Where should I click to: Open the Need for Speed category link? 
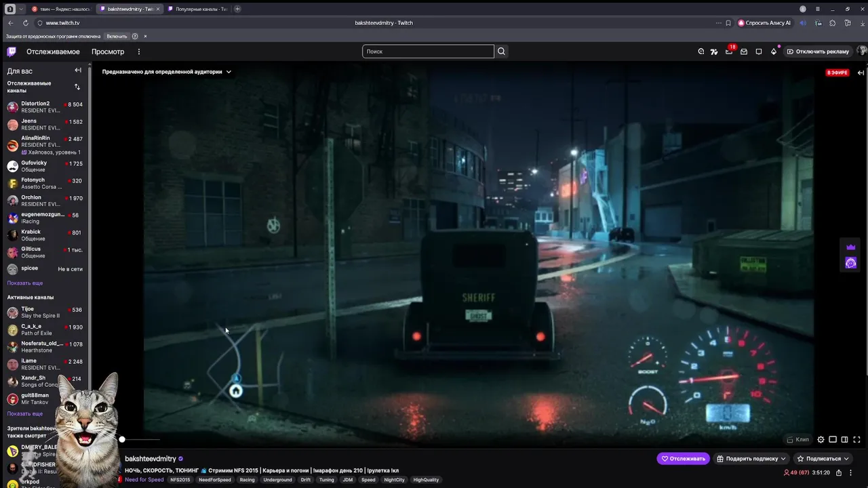click(144, 480)
